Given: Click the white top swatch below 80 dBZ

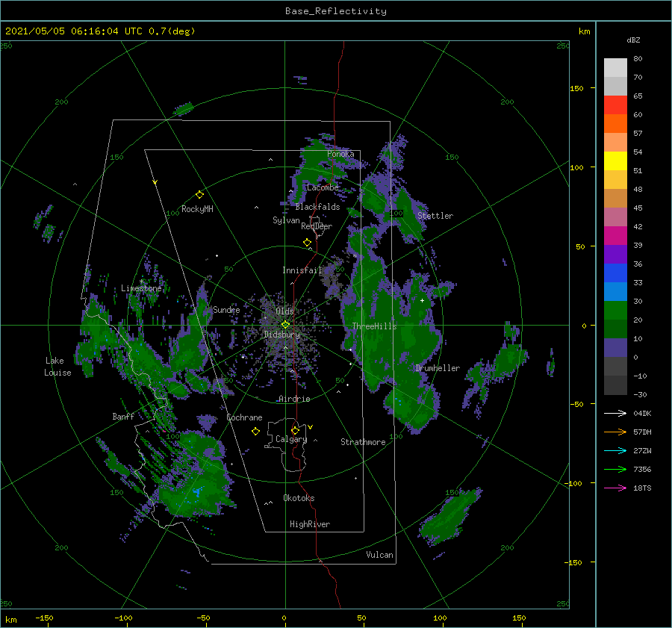Looking at the screenshot, I should pos(615,68).
